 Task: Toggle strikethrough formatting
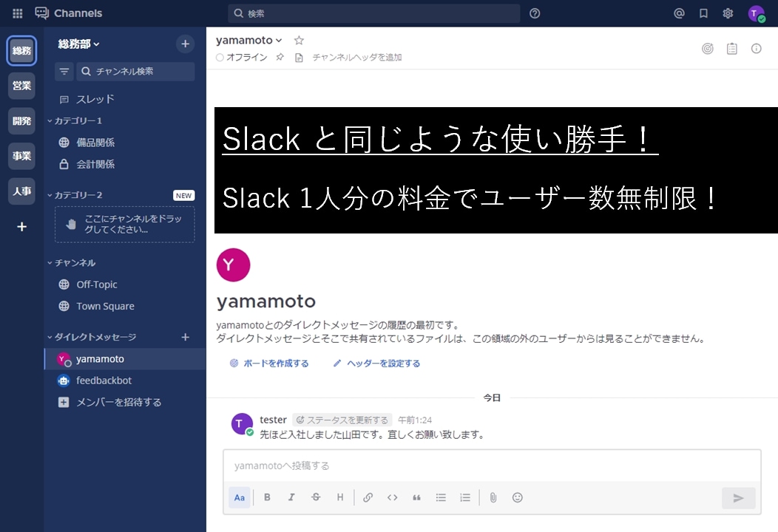(316, 497)
